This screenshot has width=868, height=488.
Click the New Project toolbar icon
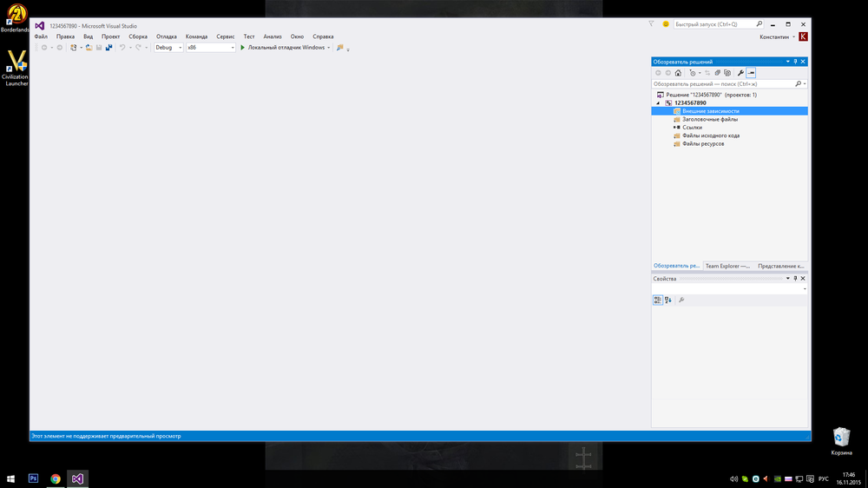(73, 48)
